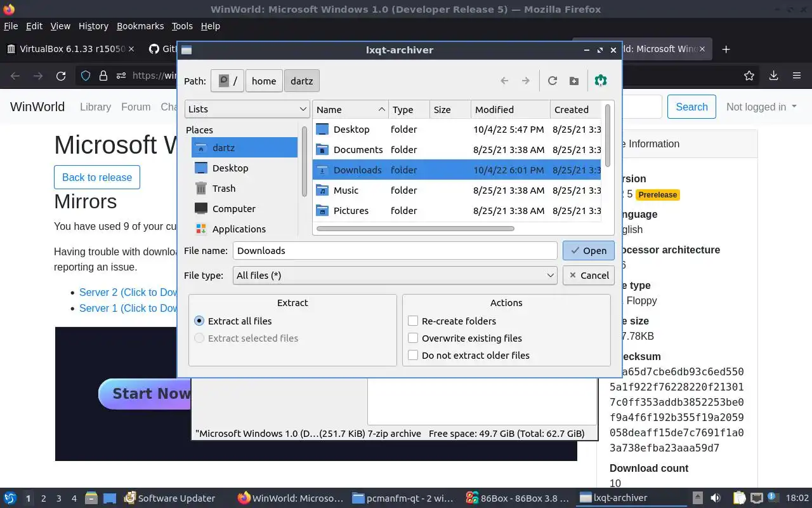Open the Firefox History menu
The height and width of the screenshot is (508, 812).
click(x=93, y=26)
